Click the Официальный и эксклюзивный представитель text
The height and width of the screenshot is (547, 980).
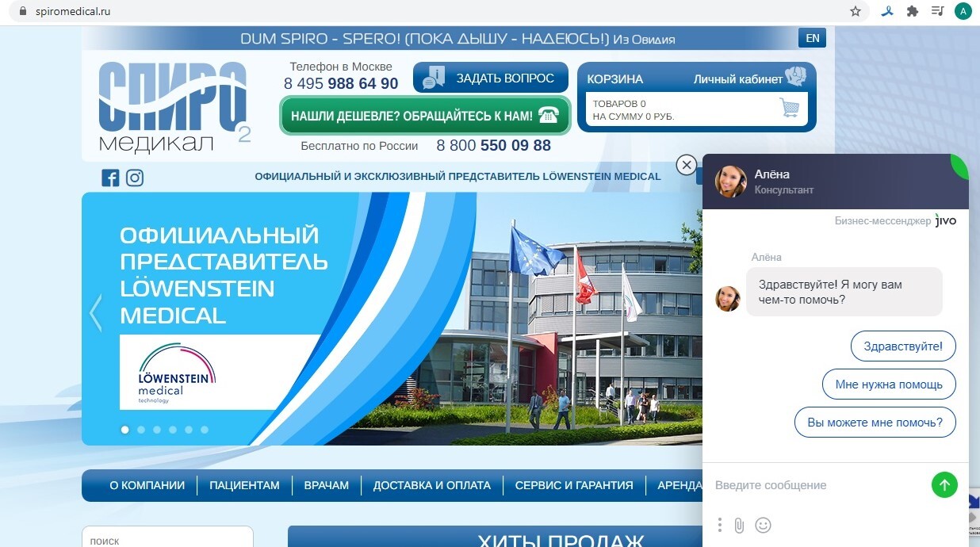coord(457,177)
